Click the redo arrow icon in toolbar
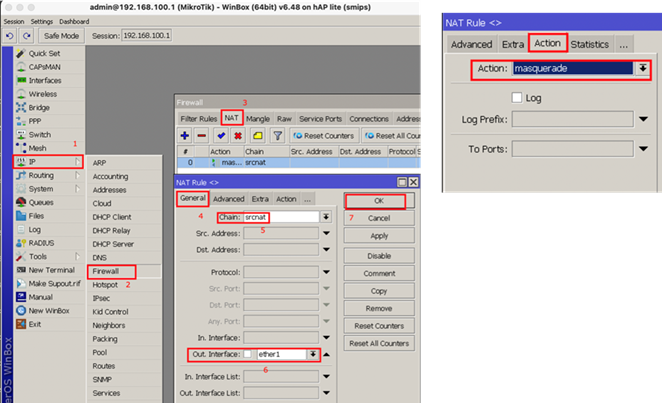Viewport: 662px width, 403px height. point(27,36)
